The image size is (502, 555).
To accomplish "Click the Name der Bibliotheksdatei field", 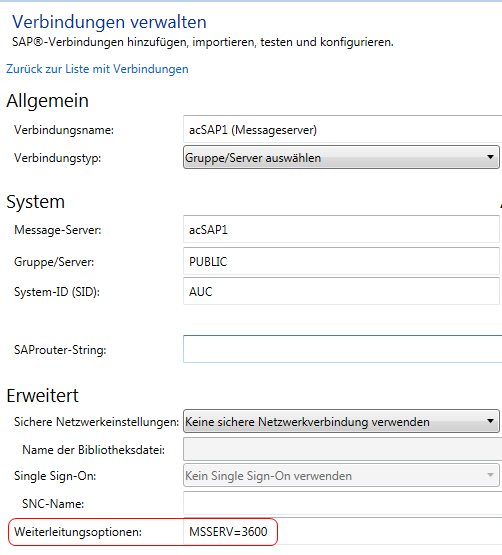I will tap(342, 449).
